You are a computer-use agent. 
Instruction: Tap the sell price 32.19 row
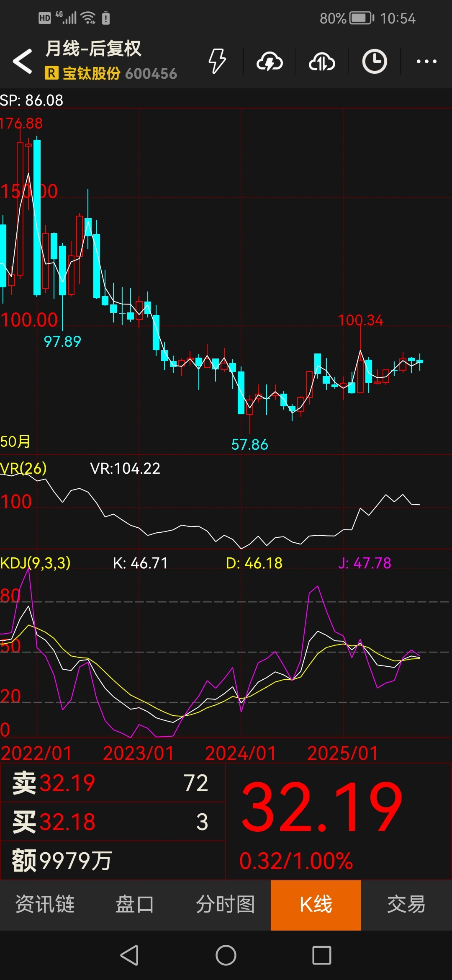tap(113, 783)
